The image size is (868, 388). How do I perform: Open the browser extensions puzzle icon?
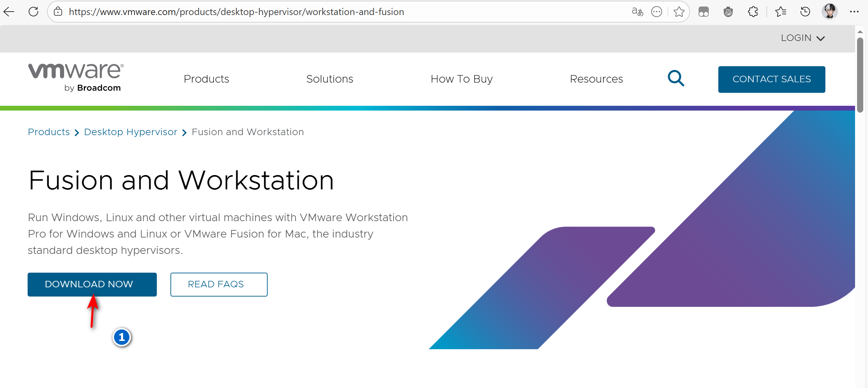pyautogui.click(x=753, y=12)
